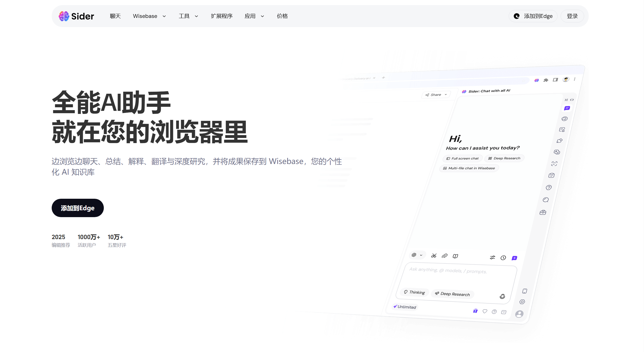644x352 pixels.
Task: Toggle the Thinking chip
Action: click(x=414, y=292)
